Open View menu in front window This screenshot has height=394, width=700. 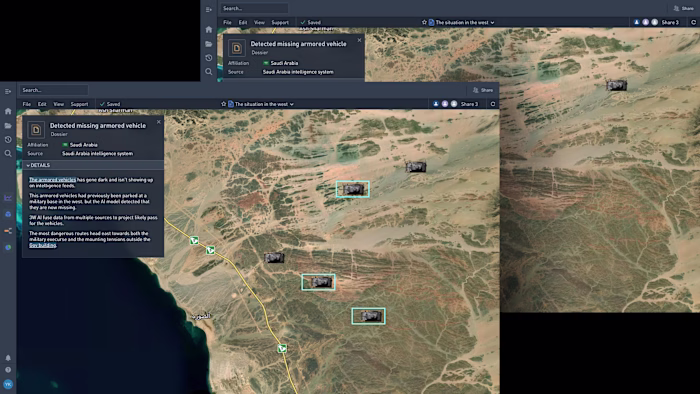58,104
